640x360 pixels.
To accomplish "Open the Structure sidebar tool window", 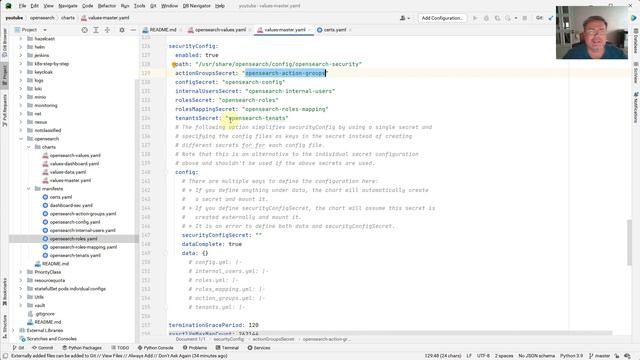I will (4, 326).
